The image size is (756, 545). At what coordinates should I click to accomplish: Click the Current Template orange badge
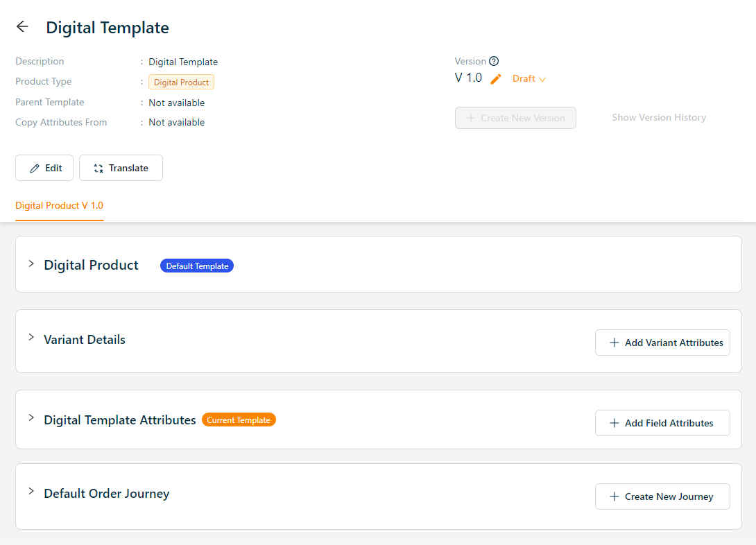pyautogui.click(x=239, y=420)
